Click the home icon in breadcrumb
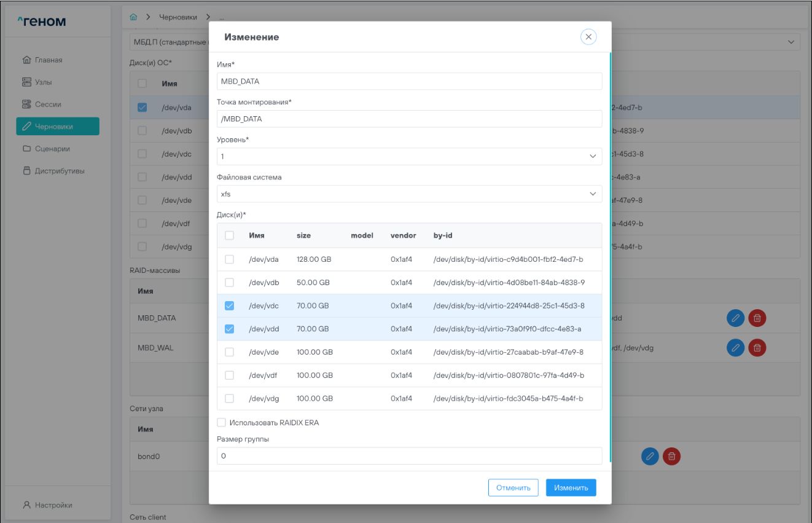Screen dimensions: 812x523 [133, 17]
